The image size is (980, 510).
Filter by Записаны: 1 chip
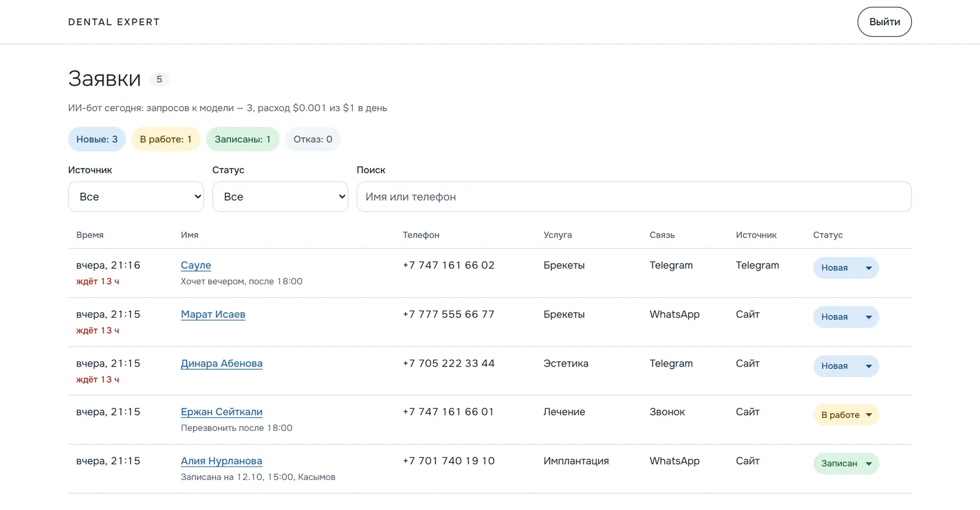pos(243,139)
